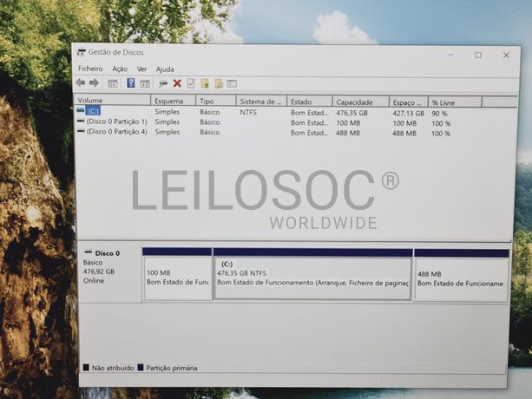Click the connect/refresh disk toolbar icon

[x=162, y=83]
